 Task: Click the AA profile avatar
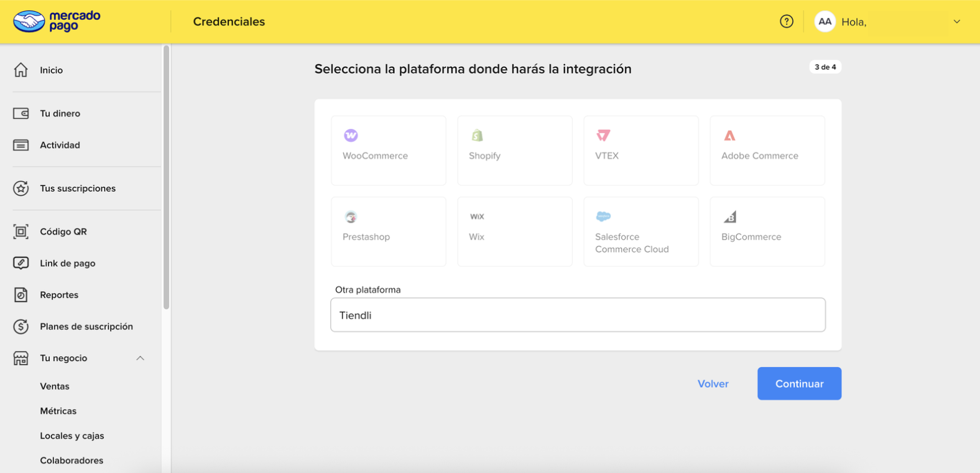(x=825, y=22)
